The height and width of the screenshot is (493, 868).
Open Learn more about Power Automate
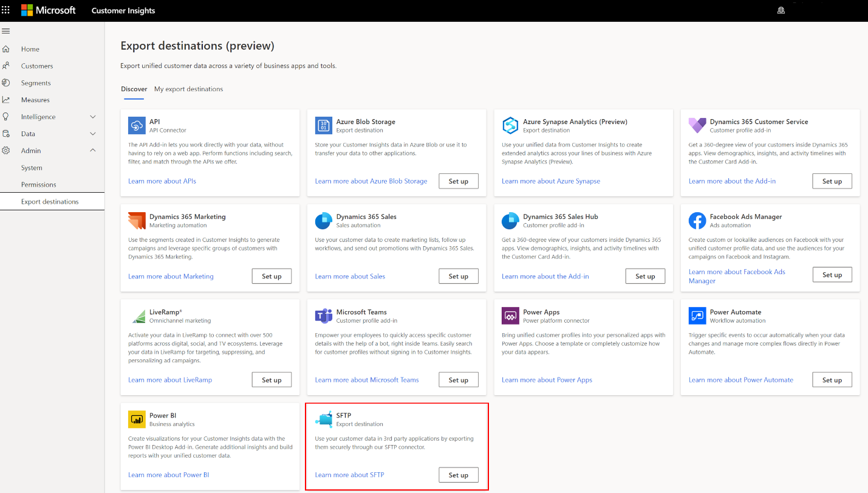coord(741,380)
